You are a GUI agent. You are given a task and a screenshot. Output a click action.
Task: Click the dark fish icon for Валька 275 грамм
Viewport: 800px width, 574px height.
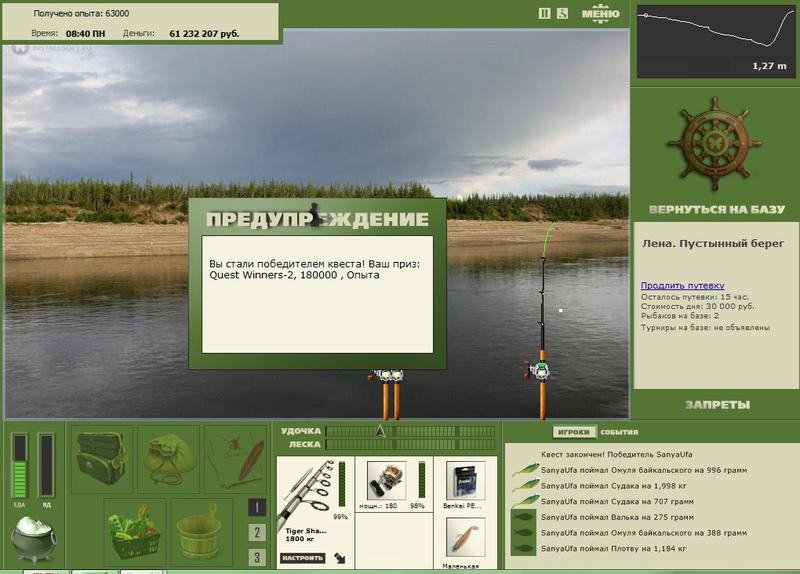pos(524,517)
